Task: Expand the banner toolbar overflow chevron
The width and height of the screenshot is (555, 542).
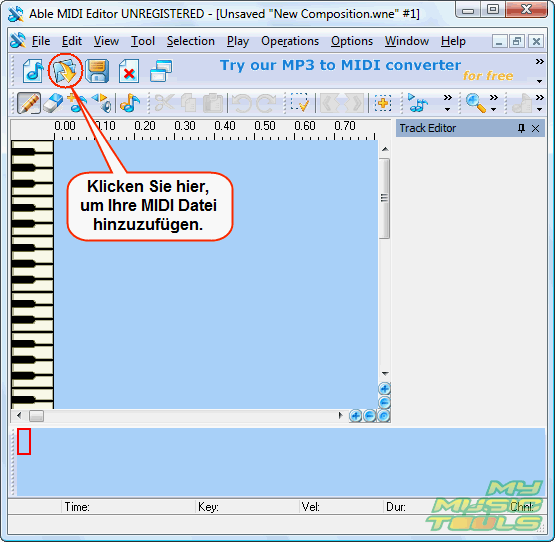Action: pos(539,62)
